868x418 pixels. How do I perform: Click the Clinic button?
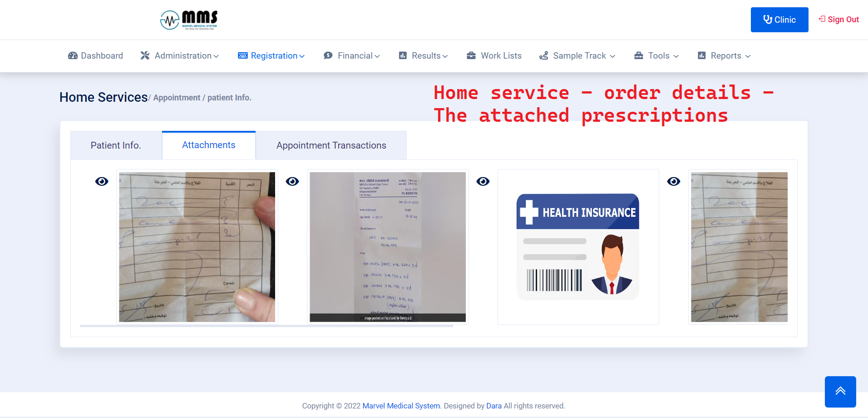click(779, 20)
